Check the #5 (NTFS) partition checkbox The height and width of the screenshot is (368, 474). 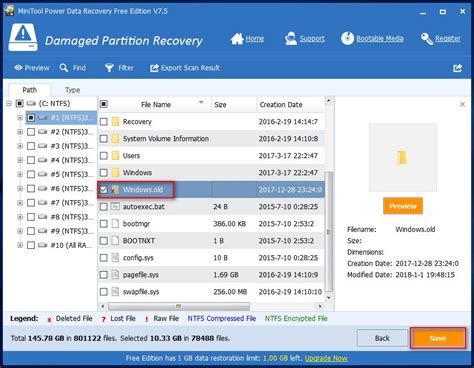[x=31, y=174]
